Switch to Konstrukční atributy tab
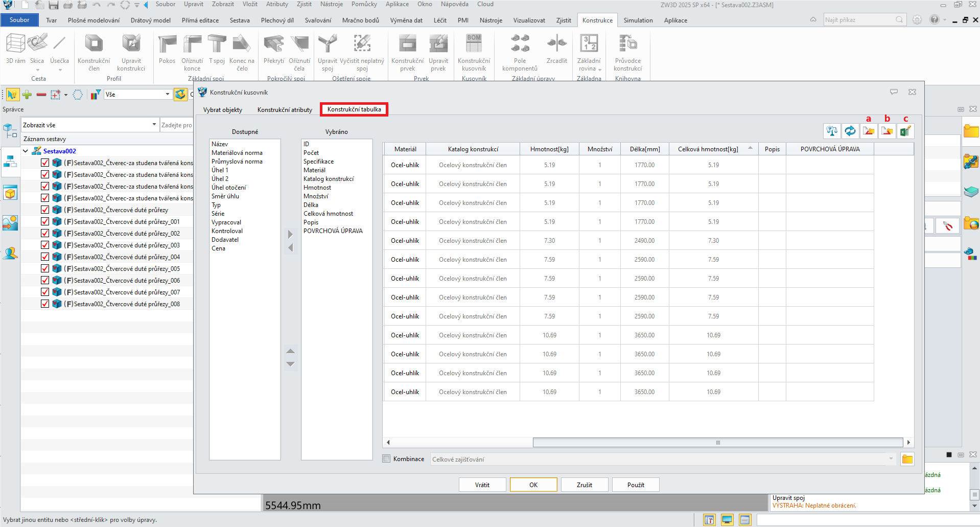Screen dimensions: 980x527 [x=285, y=109]
